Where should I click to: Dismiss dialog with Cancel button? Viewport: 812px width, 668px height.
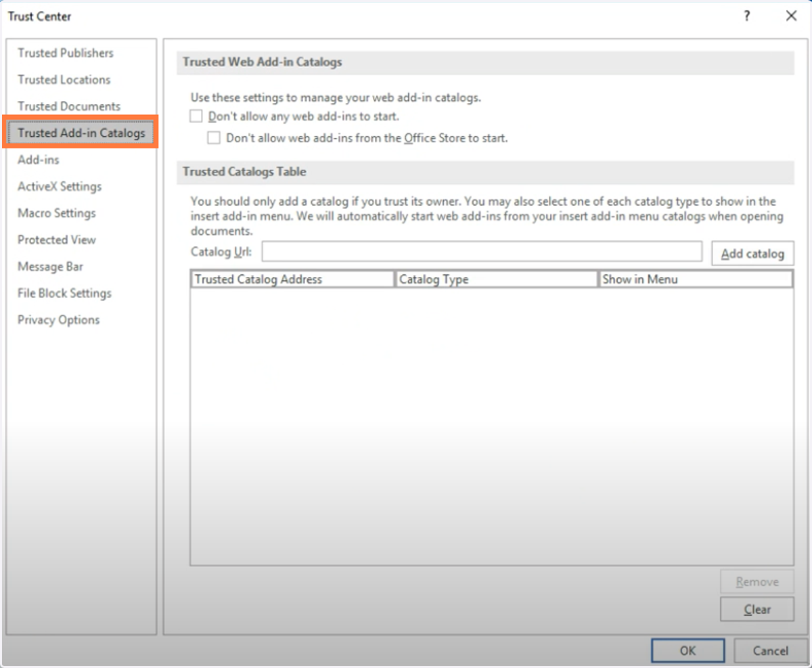pos(770,650)
